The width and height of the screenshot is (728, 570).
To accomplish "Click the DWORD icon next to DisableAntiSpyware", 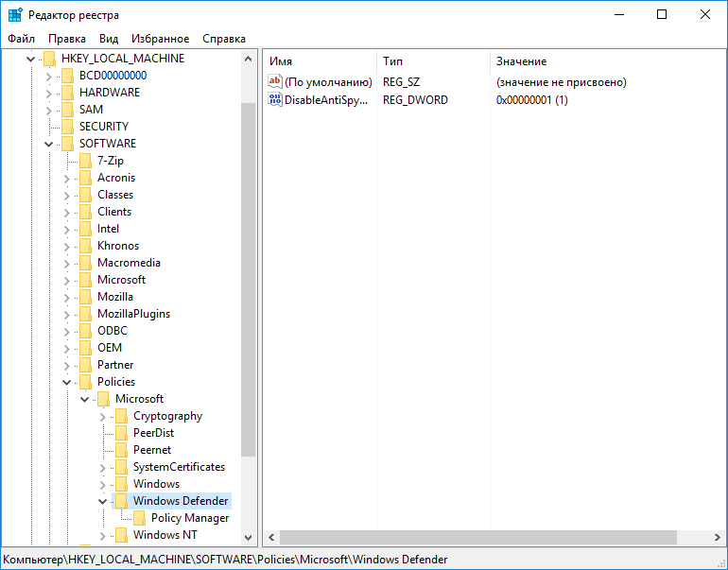I will point(275,99).
